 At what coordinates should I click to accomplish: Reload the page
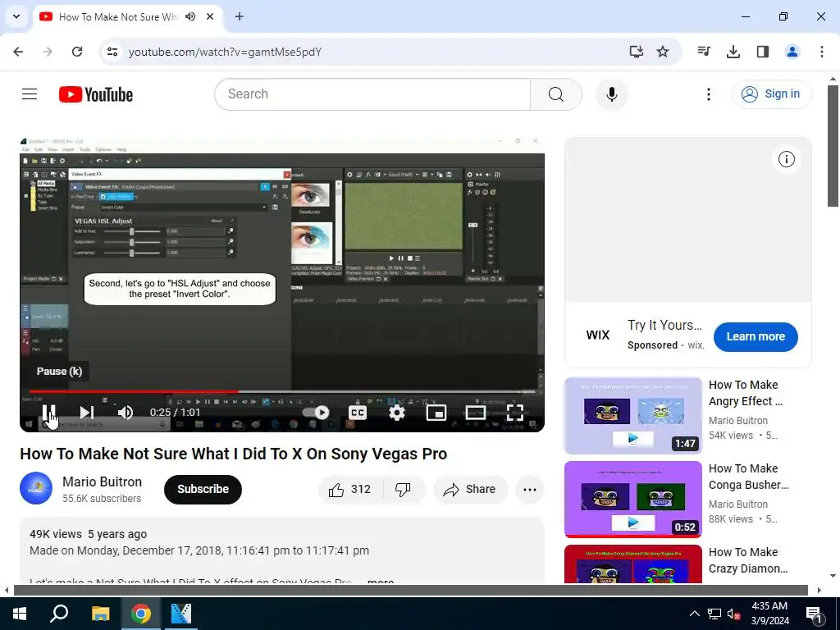point(77,52)
